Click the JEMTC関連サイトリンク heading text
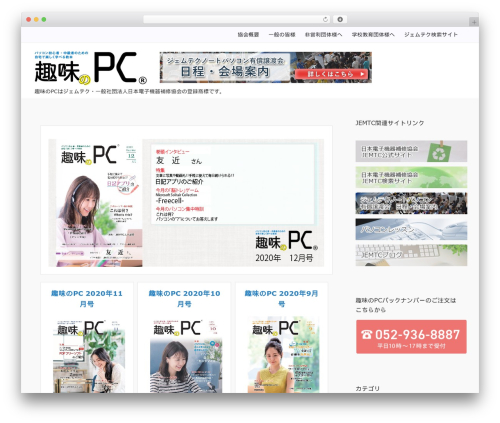This screenshot has height=423, width=500. click(x=390, y=123)
